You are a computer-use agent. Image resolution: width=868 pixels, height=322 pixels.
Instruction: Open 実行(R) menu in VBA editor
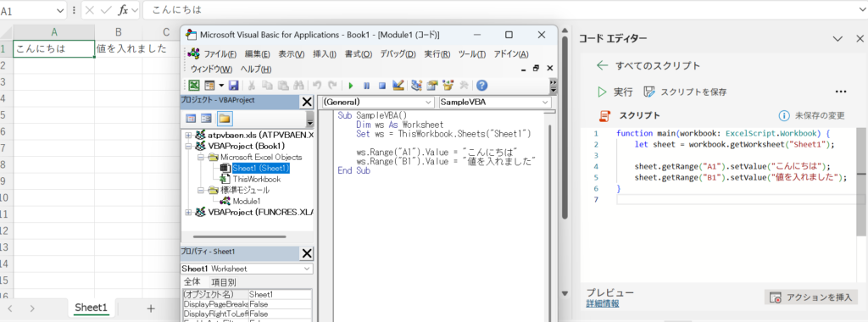437,54
